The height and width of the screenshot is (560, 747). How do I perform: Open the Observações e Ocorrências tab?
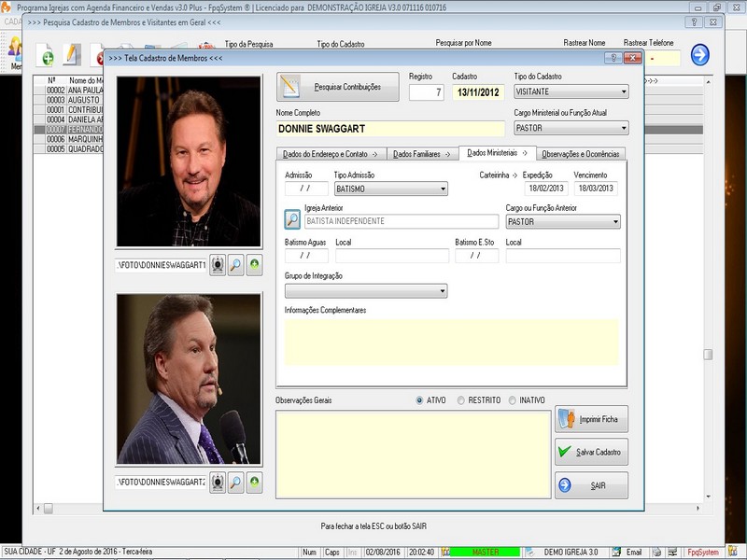click(581, 154)
